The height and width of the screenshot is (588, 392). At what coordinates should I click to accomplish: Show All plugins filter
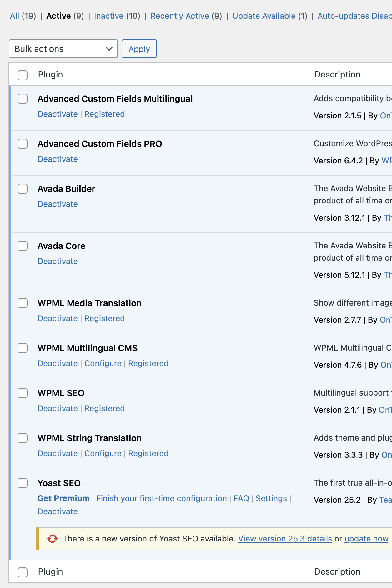tap(14, 16)
